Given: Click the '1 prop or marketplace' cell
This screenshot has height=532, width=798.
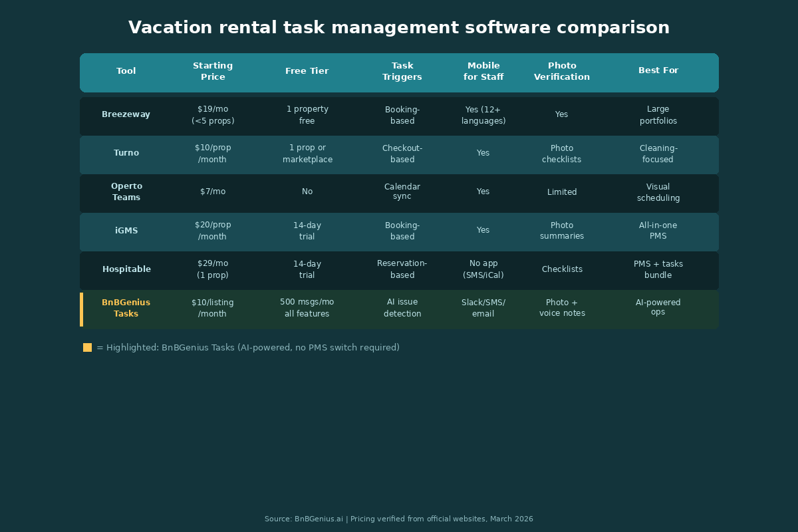Looking at the screenshot, I should [307, 154].
